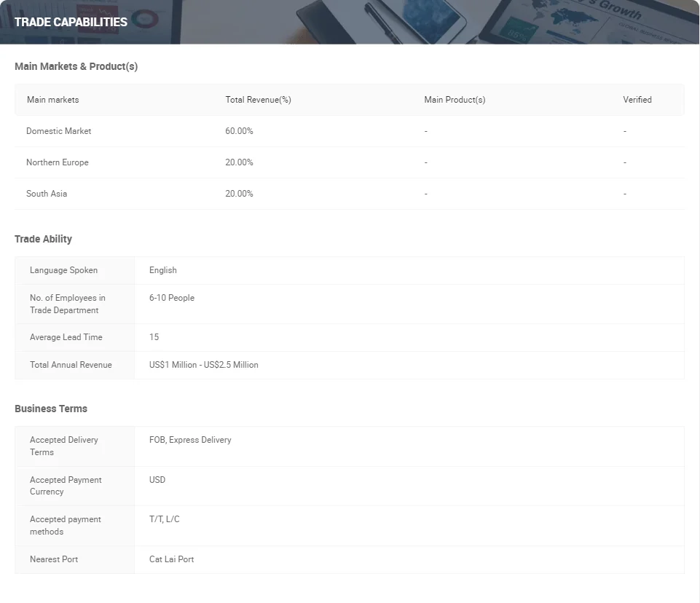Click the 60.00% revenue value
700x603 pixels.
[239, 131]
